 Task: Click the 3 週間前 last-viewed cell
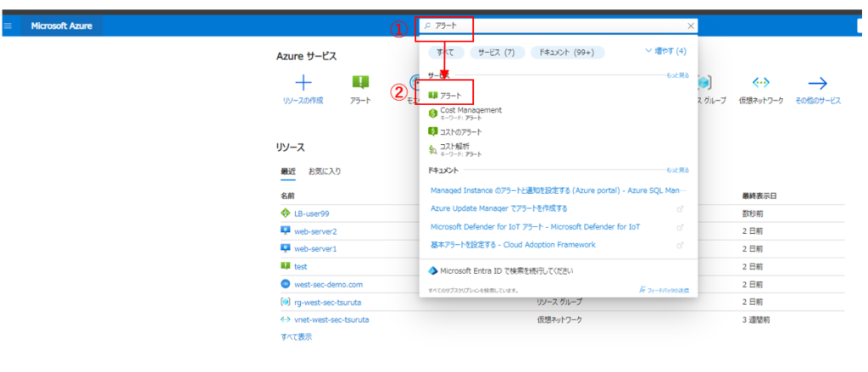[x=755, y=320]
